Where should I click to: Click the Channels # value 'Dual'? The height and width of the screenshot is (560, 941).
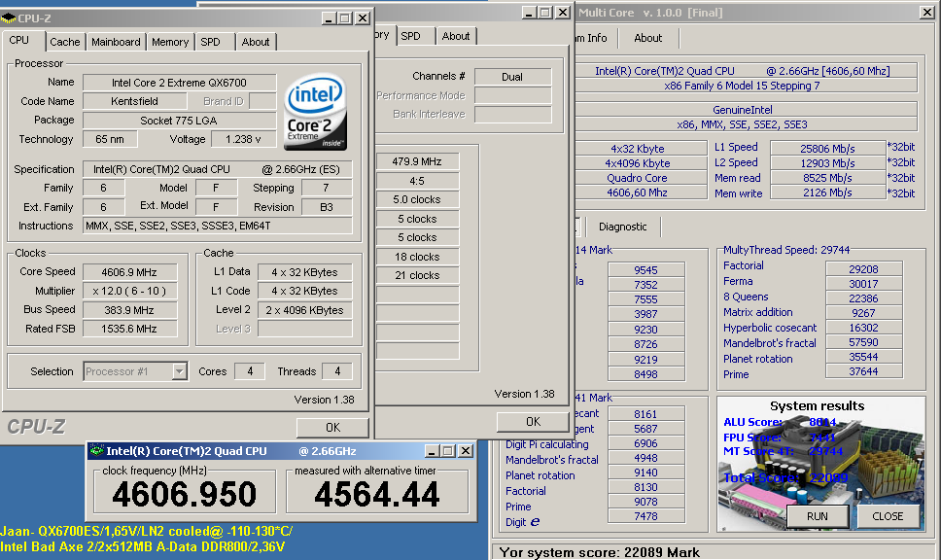pyautogui.click(x=512, y=77)
